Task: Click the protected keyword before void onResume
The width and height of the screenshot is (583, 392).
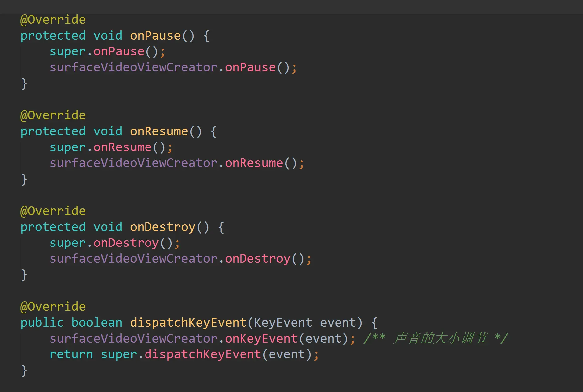Action: pos(53,131)
